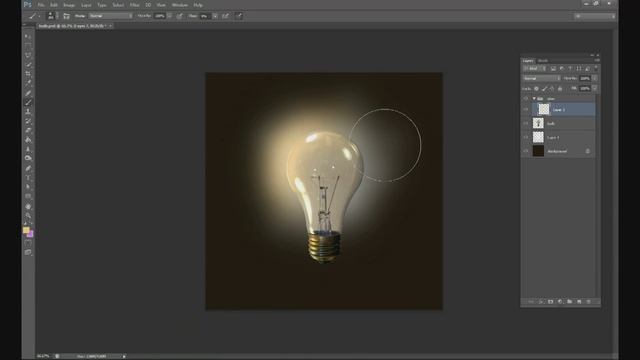Delete layer using trash icon
This screenshot has width=640, height=360.
(x=588, y=302)
